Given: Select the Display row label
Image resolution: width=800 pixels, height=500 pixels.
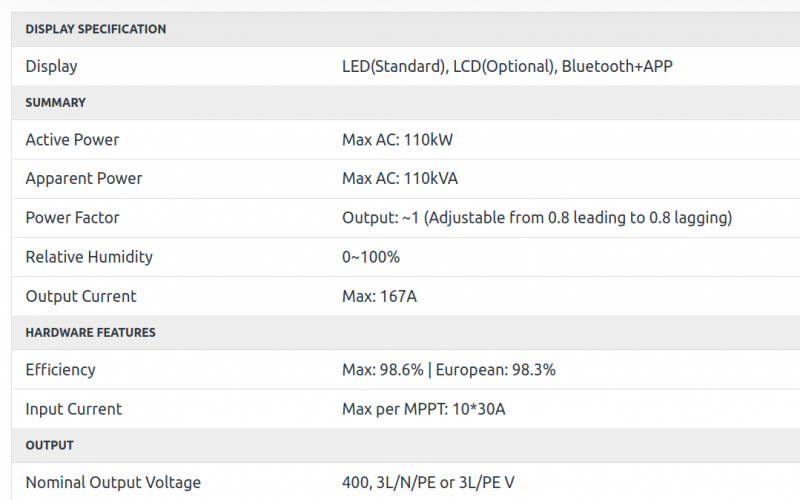Looking at the screenshot, I should (51, 66).
